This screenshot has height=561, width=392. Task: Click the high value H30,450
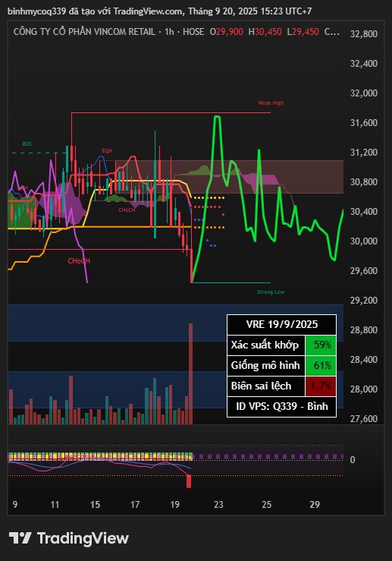[265, 32]
